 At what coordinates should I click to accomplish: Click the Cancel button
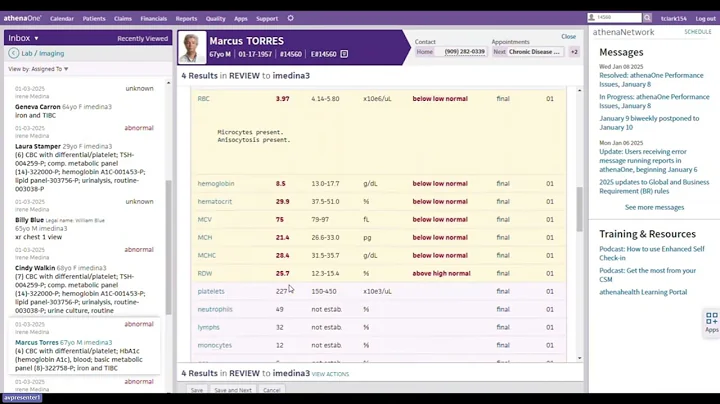271,390
